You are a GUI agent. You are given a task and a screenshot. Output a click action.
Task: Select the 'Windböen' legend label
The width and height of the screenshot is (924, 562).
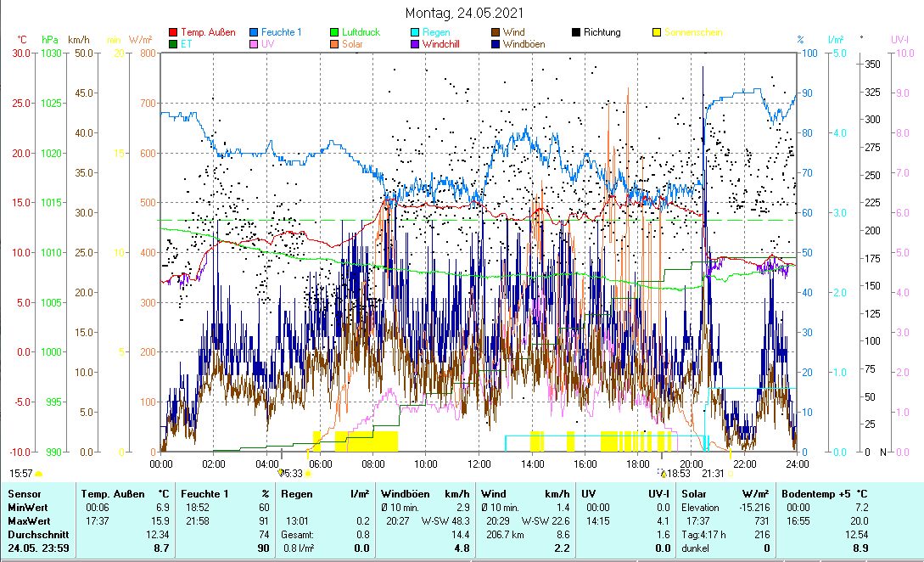(524, 44)
